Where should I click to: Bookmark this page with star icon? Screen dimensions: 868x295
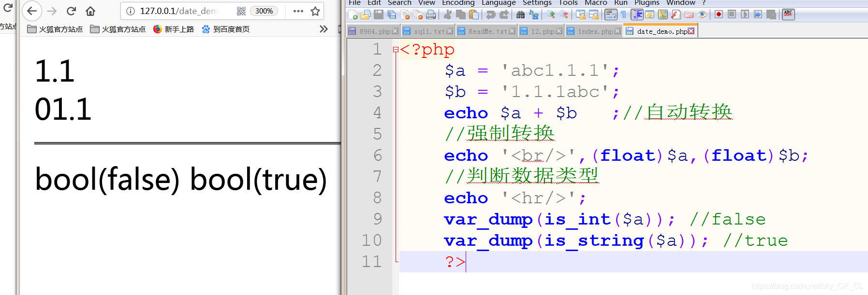315,11
